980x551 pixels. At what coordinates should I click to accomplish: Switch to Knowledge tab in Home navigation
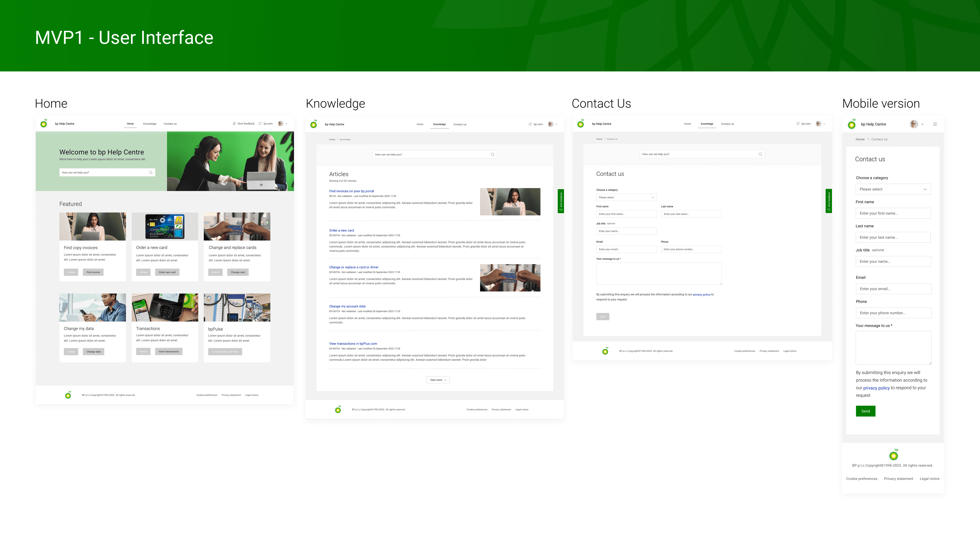tap(150, 124)
